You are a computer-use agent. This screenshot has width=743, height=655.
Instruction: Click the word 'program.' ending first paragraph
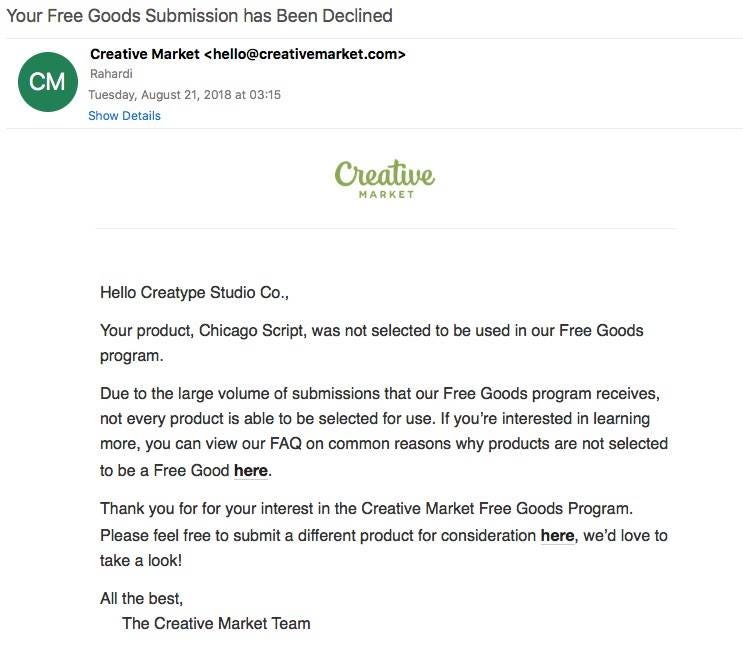tap(132, 356)
